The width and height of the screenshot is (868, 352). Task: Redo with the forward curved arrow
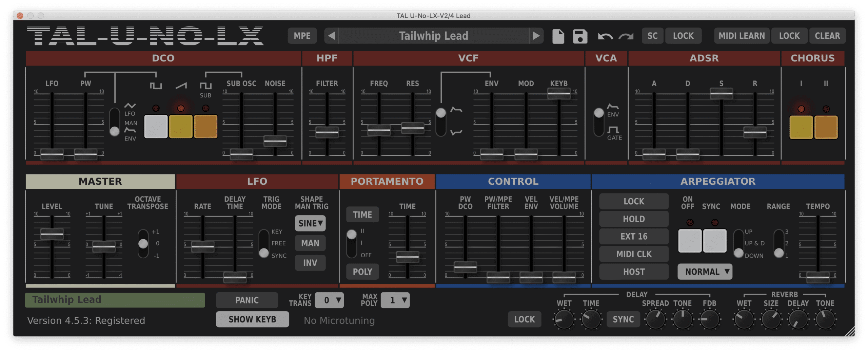click(626, 36)
